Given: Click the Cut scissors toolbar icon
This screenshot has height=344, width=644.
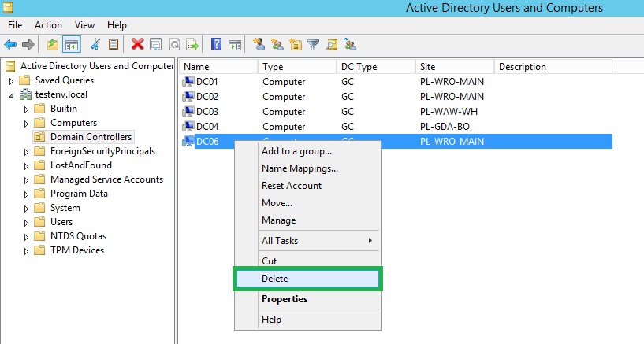Looking at the screenshot, I should (95, 44).
